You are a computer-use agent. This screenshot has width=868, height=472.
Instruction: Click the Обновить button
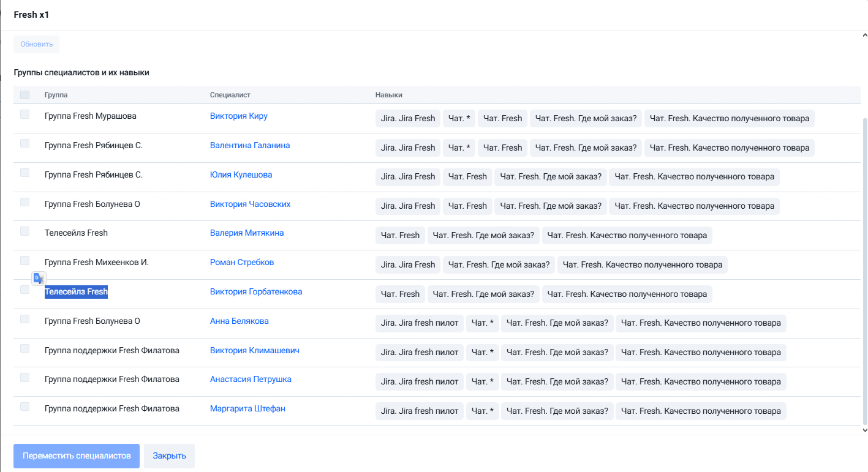pos(37,44)
